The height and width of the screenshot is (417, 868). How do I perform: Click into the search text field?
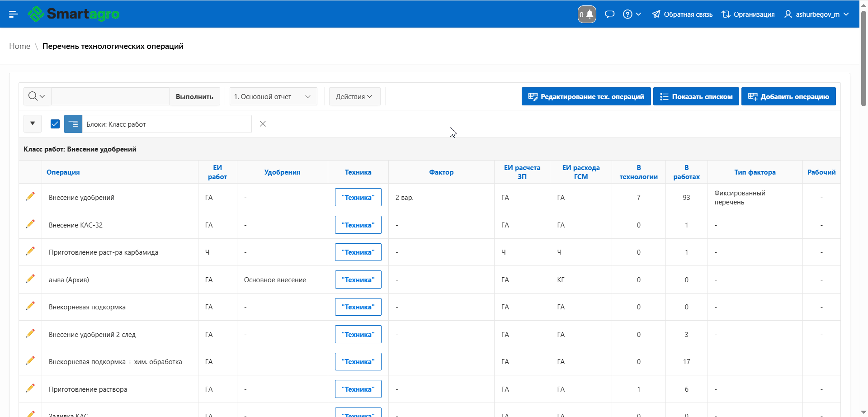tap(110, 96)
